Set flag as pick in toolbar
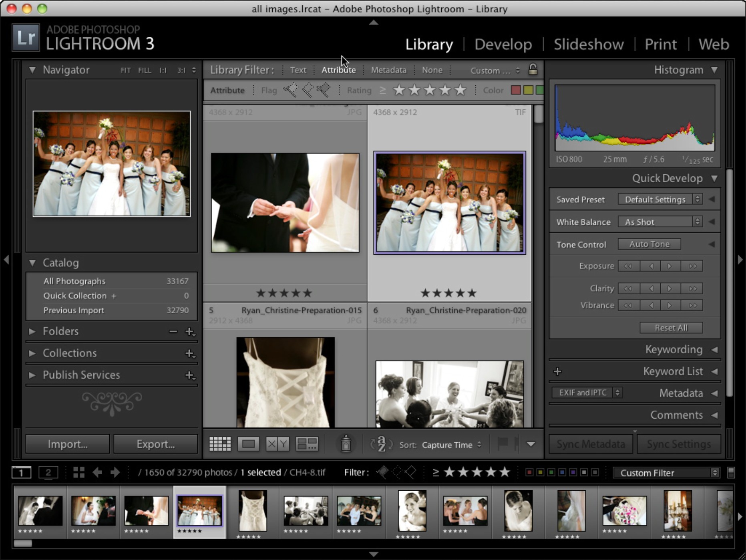 click(x=503, y=443)
